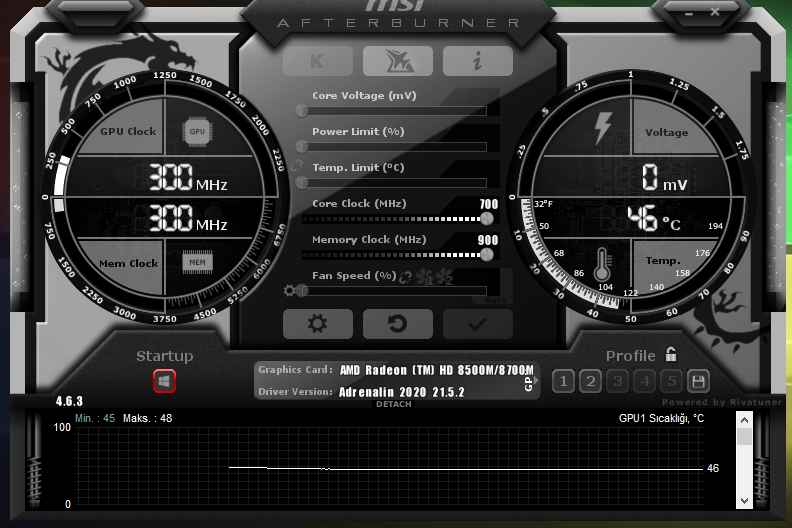Click the Min. : 45 readout

pyautogui.click(x=95, y=418)
